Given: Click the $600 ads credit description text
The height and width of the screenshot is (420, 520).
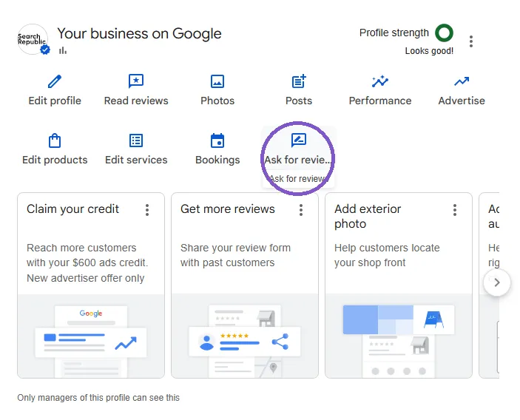Looking at the screenshot, I should coord(87,263).
